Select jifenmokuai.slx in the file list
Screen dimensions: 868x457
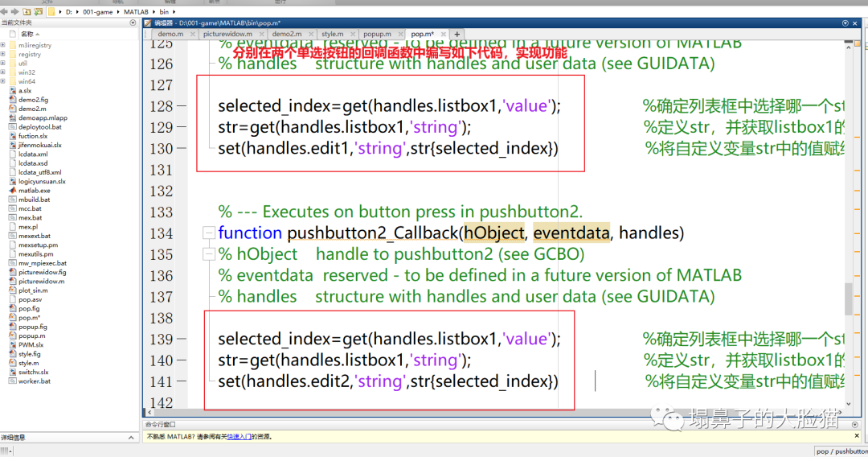pos(40,145)
